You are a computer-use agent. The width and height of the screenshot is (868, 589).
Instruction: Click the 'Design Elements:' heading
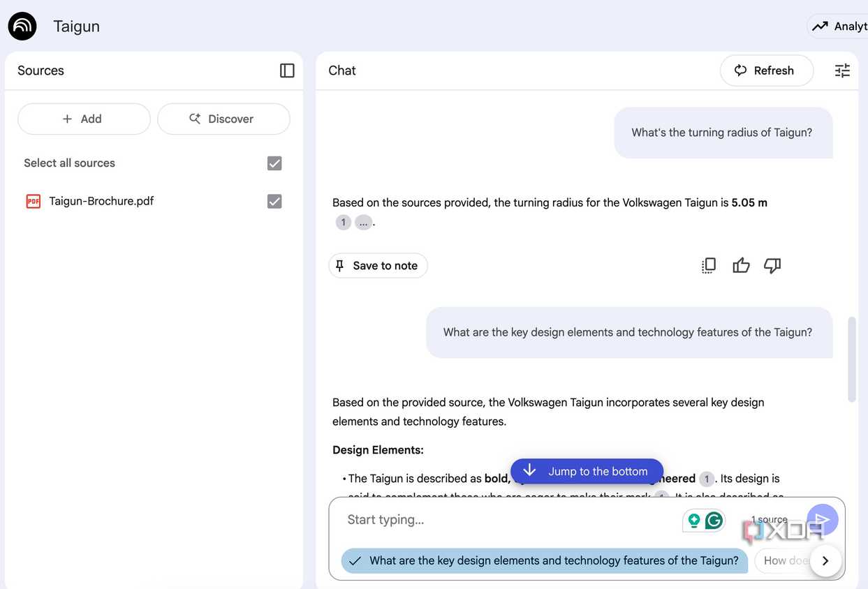pos(378,450)
